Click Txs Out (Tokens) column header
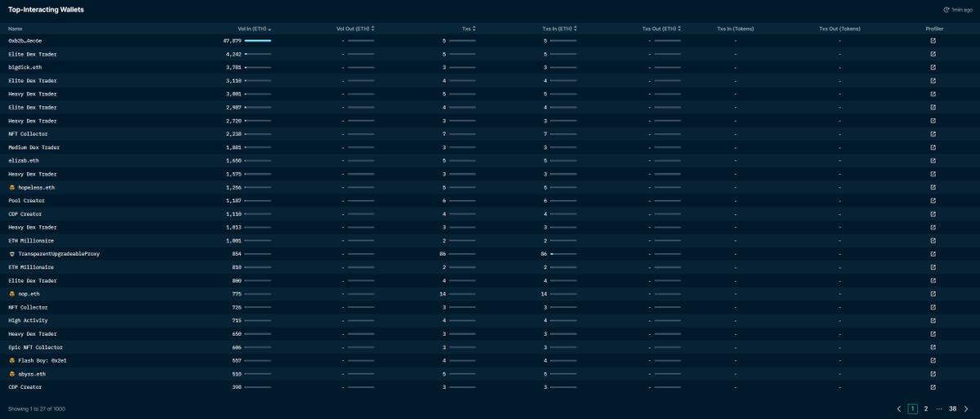The width and height of the screenshot is (980, 419). point(840,29)
